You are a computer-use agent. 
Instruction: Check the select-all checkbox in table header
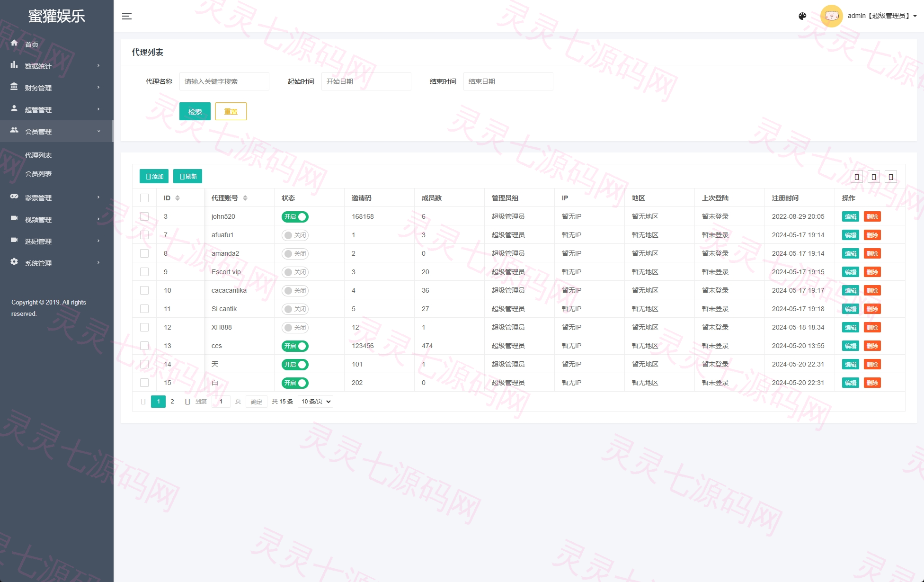[x=144, y=198]
